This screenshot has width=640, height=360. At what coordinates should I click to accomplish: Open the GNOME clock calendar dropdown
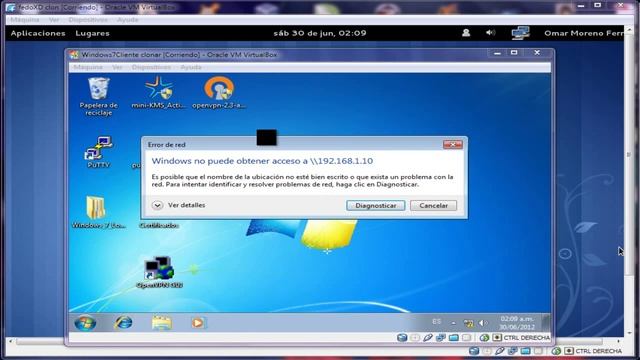(x=320, y=33)
